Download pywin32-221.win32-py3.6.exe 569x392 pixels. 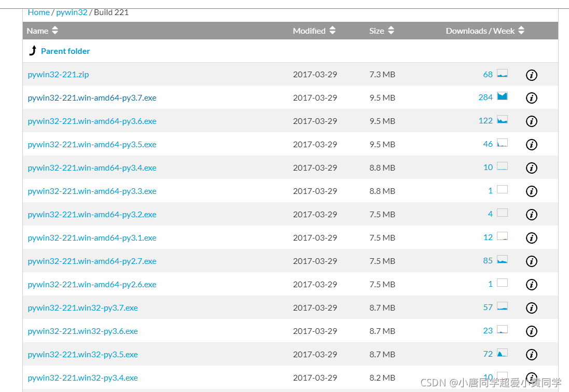pos(83,331)
